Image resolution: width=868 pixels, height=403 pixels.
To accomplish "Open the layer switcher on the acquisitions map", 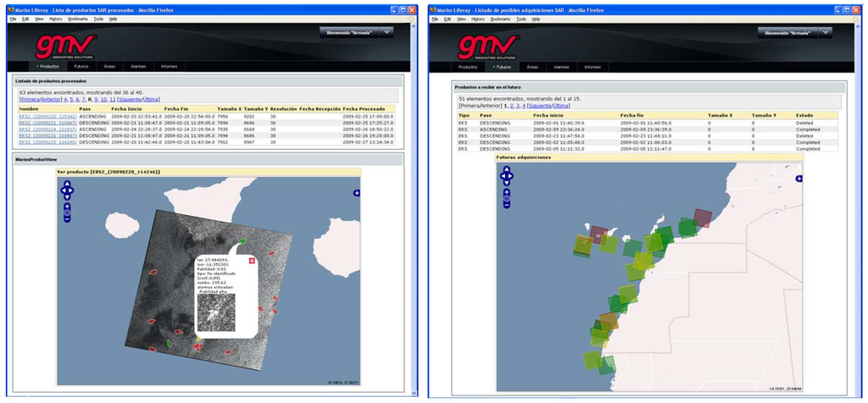I will 798,179.
